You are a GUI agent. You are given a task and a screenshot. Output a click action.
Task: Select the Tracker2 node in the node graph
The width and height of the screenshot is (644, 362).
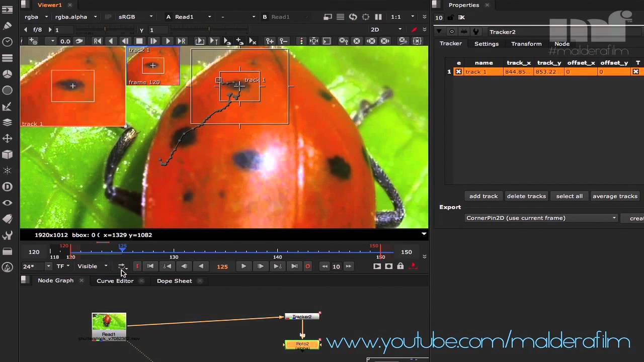[302, 317]
